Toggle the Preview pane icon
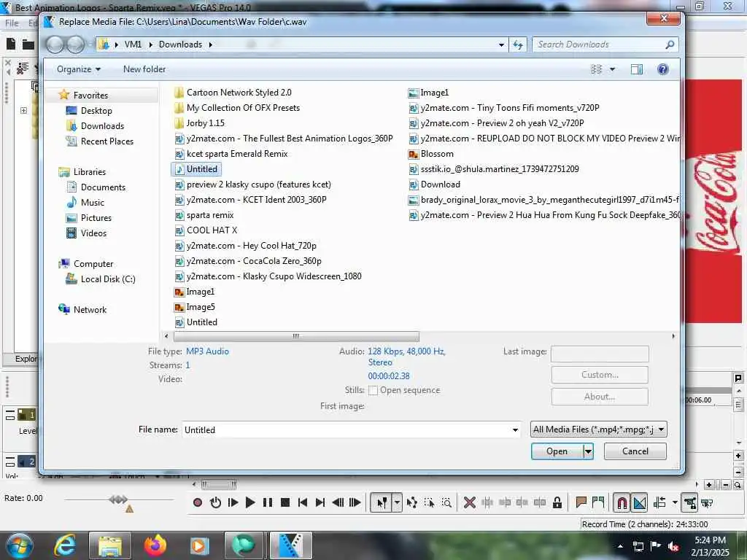Viewport: 747px width, 560px height. tap(636, 69)
